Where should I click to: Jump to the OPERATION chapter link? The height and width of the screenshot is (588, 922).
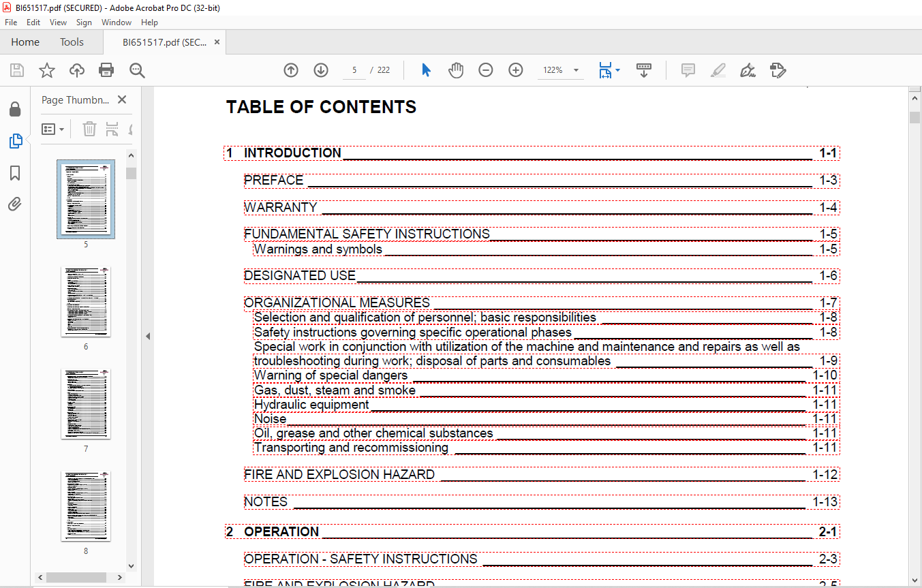[x=532, y=531]
